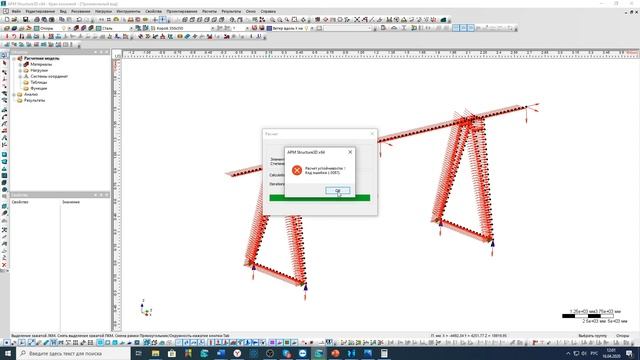
Task: Open the Свойства menu
Action: 153,11
